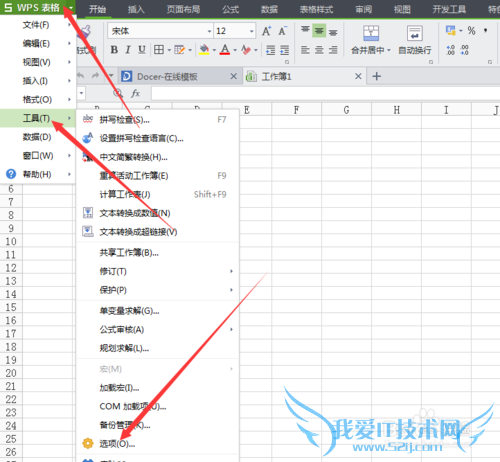Switch to the 页面布局 ribbon tab
The image size is (500, 462).
coord(183,9)
